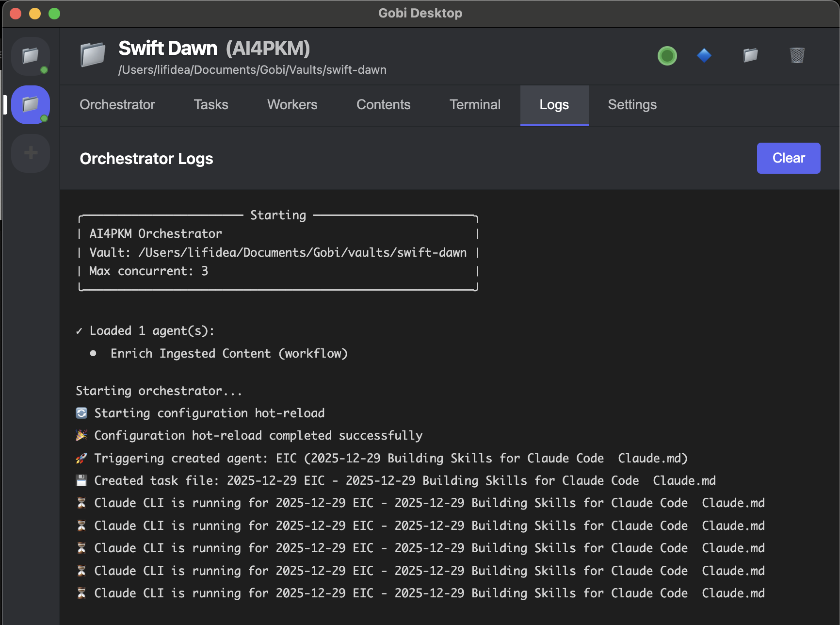Maximize the Gobi Desktop window
Viewport: 840px width, 625px height.
[54, 14]
